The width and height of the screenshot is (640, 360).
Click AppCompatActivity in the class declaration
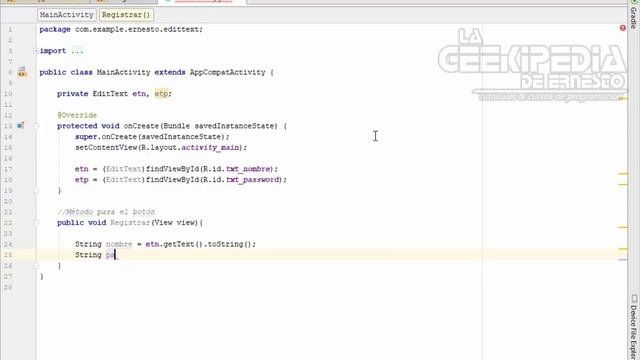pyautogui.click(x=227, y=72)
